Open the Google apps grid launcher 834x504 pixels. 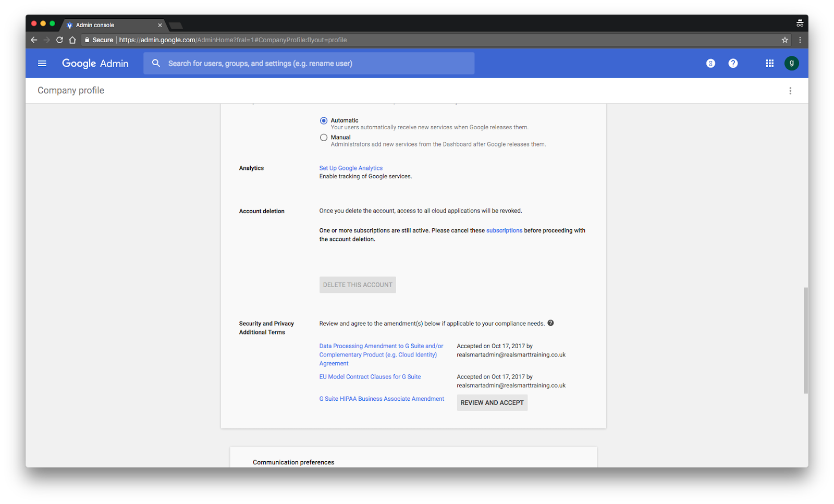(769, 64)
